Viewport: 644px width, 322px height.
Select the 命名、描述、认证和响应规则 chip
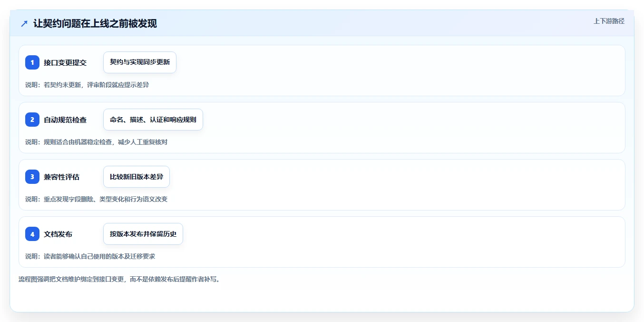153,120
